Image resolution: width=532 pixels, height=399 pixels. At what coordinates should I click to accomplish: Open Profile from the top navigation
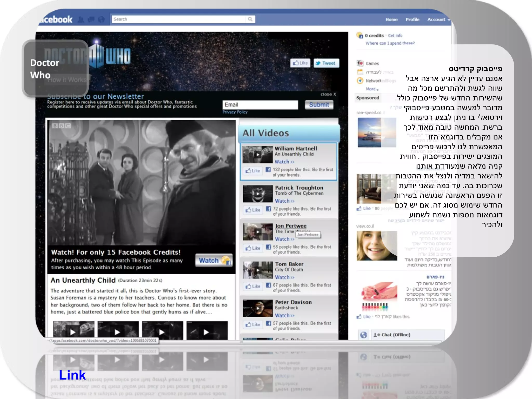point(412,19)
